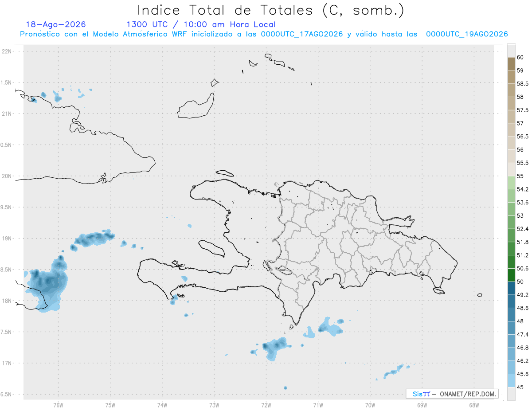Click the "46.8" value on the color scale

tap(522, 348)
